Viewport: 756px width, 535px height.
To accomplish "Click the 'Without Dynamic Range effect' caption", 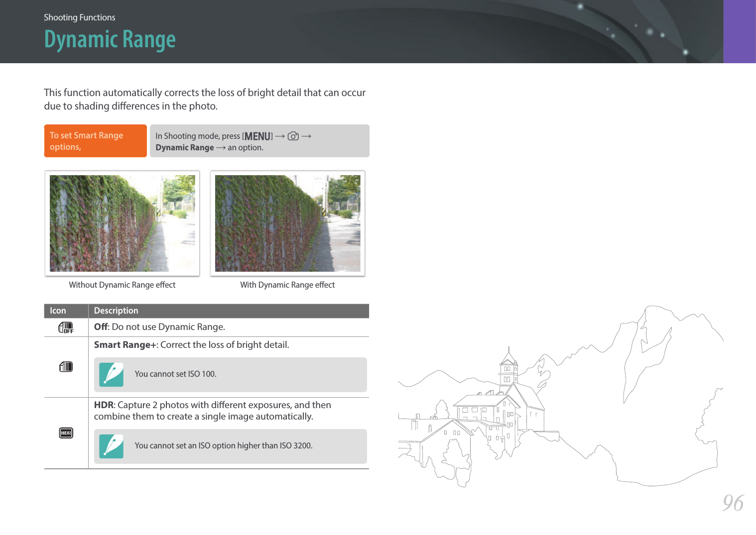I will pos(122,285).
